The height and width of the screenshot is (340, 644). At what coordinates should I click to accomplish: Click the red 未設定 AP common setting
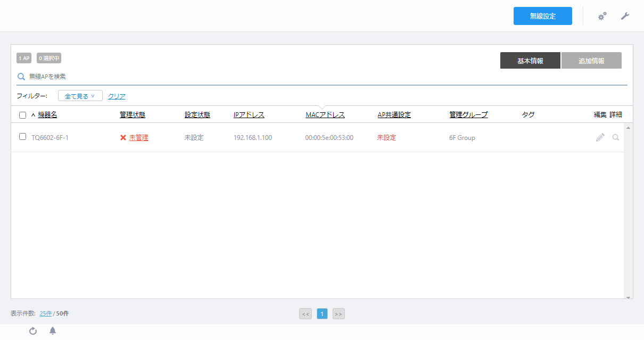[x=387, y=137]
